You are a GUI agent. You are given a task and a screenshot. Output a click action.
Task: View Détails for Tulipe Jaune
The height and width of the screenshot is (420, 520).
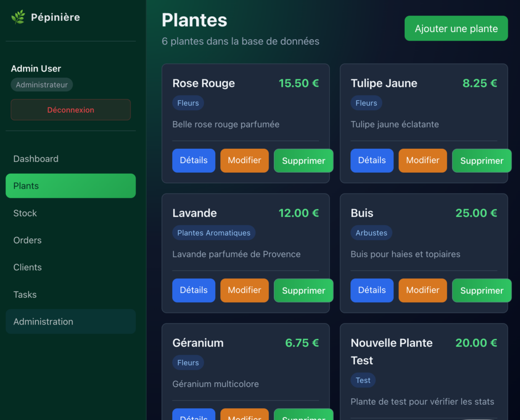372,160
